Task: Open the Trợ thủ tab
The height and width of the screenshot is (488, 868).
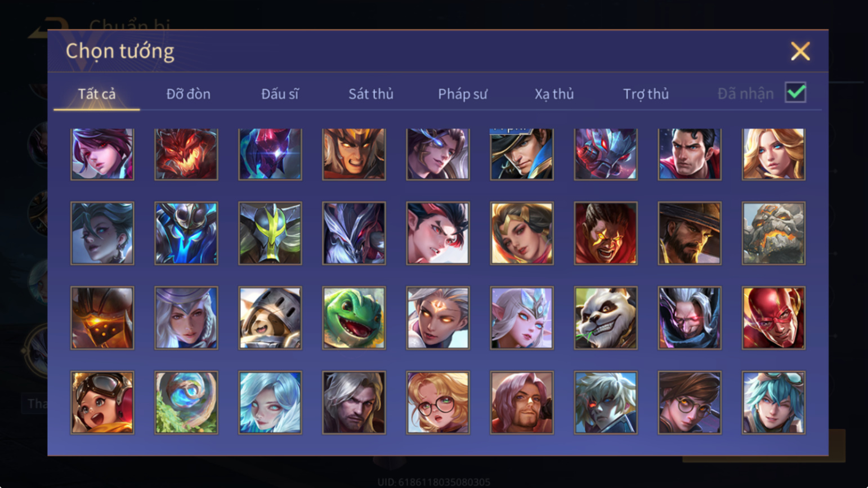Action: point(646,94)
